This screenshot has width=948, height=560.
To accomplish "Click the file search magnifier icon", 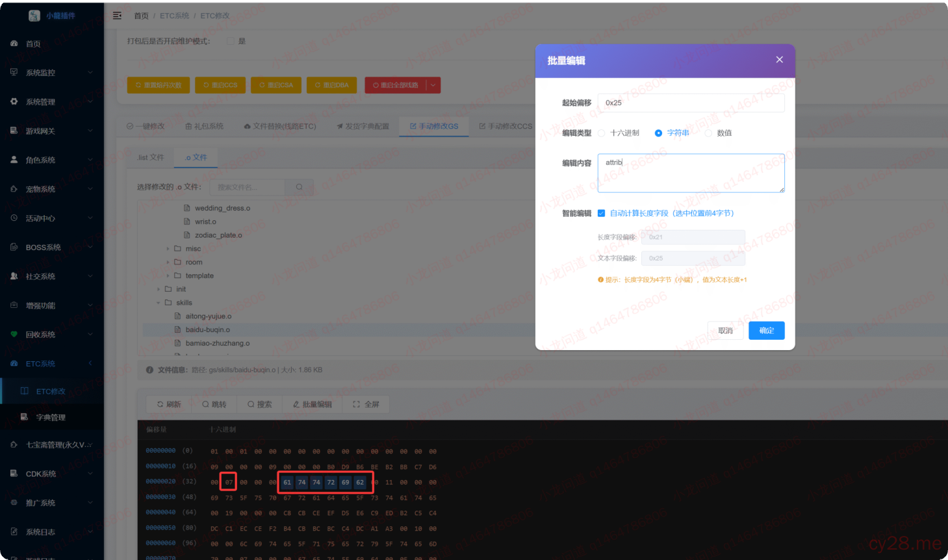I will point(298,186).
